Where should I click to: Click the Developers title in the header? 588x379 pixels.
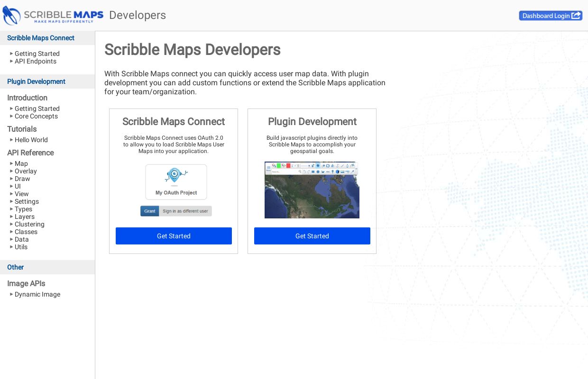click(138, 15)
